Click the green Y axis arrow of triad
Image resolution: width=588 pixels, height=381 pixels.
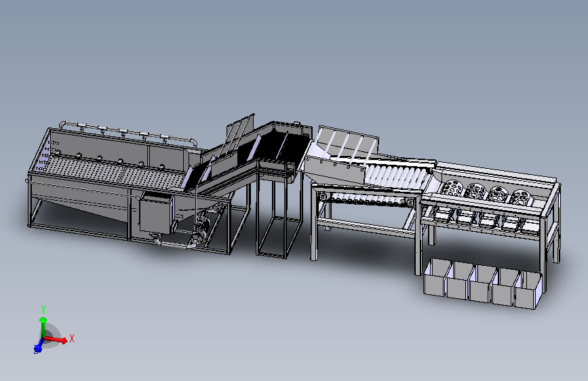click(x=43, y=327)
